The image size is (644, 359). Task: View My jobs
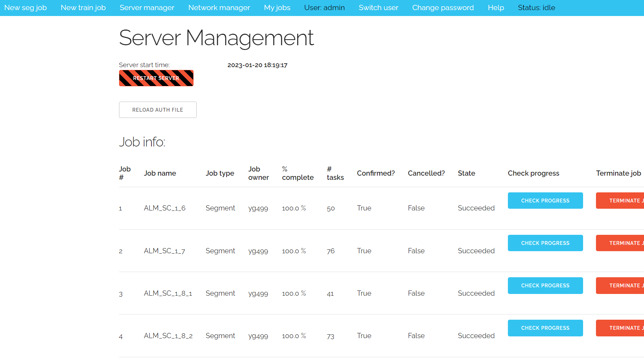[x=277, y=8]
